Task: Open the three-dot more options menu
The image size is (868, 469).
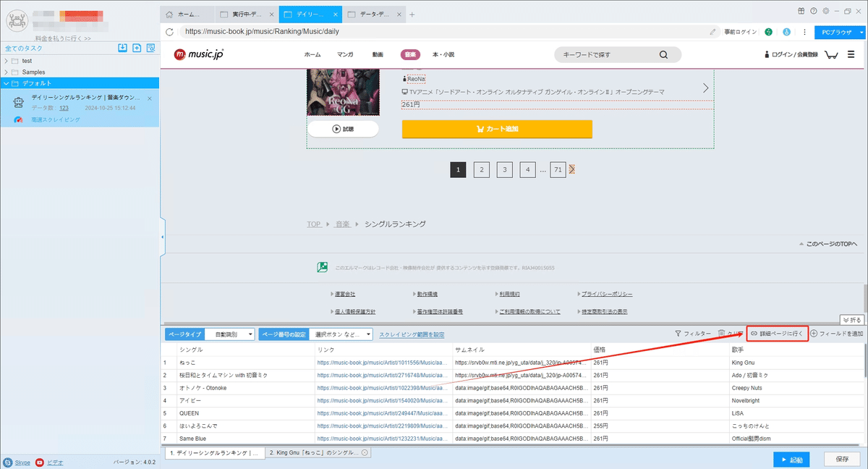Action: [804, 32]
